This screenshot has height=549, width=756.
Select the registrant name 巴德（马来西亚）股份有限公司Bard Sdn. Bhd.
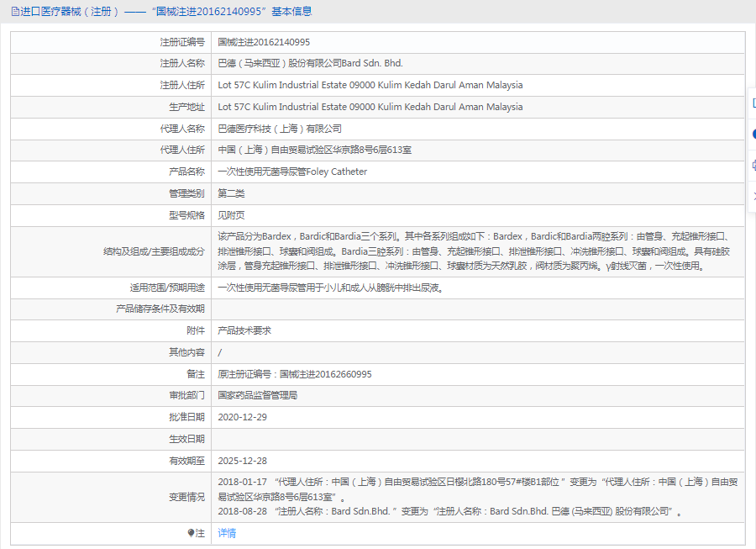310,63
